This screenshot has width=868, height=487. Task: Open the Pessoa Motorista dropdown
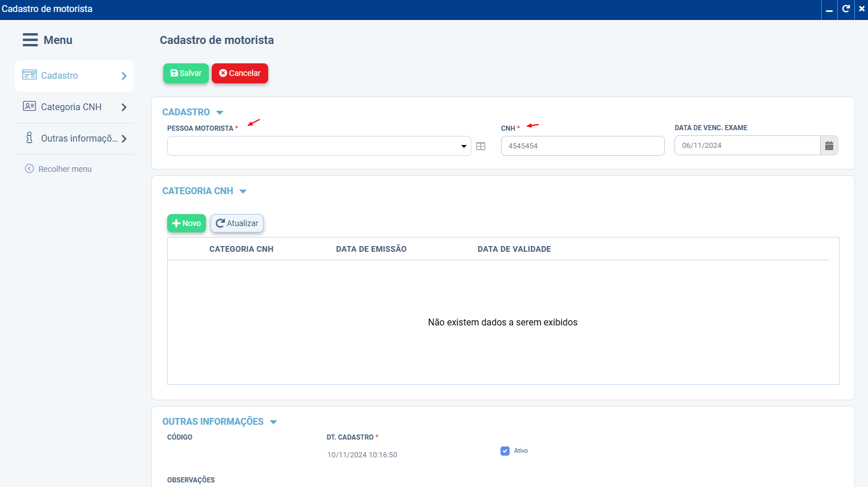pyautogui.click(x=319, y=146)
